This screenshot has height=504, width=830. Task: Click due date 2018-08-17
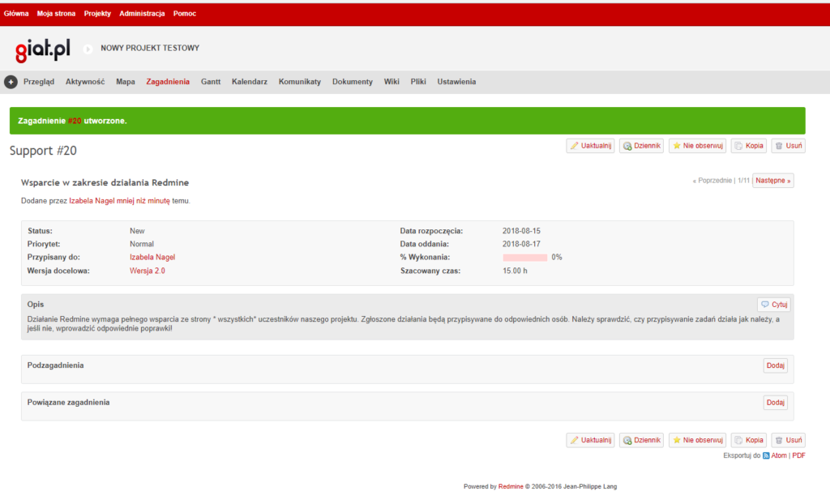tap(521, 244)
